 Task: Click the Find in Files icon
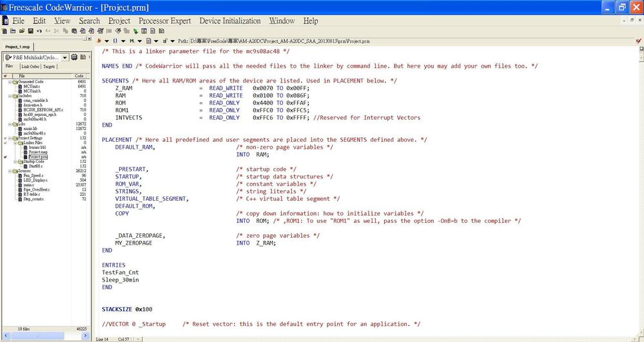[x=100, y=31]
